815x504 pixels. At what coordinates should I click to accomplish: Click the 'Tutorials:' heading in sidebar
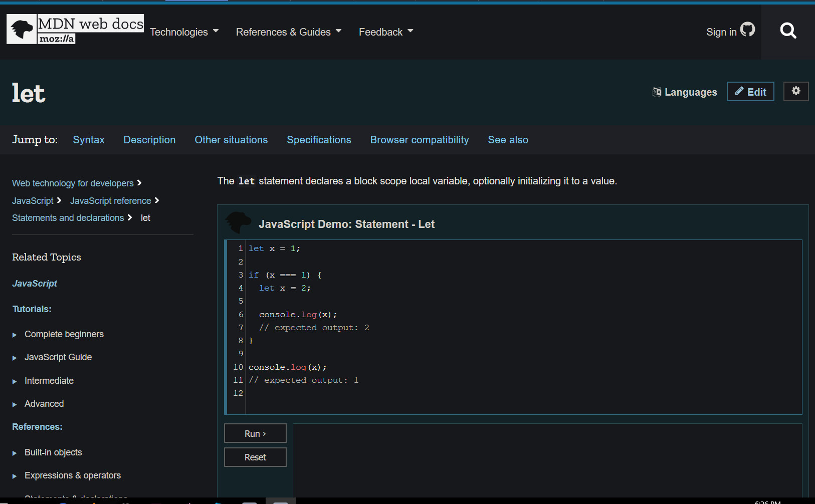tap(32, 309)
